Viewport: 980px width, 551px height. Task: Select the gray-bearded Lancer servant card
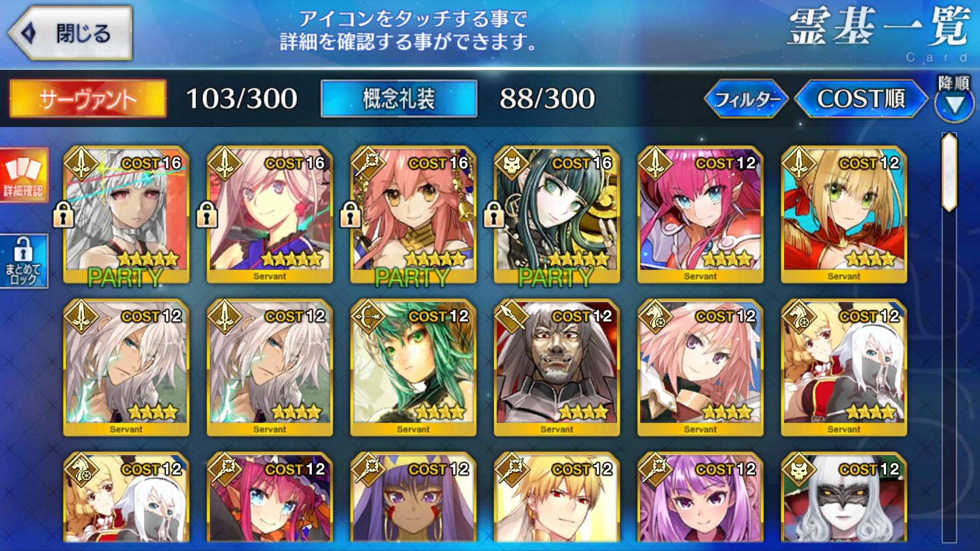pyautogui.click(x=556, y=367)
